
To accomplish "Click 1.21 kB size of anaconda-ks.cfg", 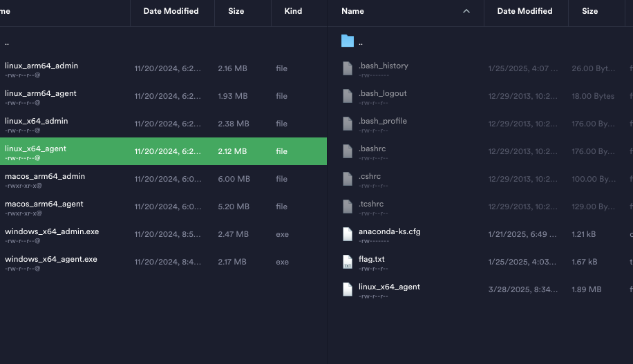I will [x=584, y=234].
